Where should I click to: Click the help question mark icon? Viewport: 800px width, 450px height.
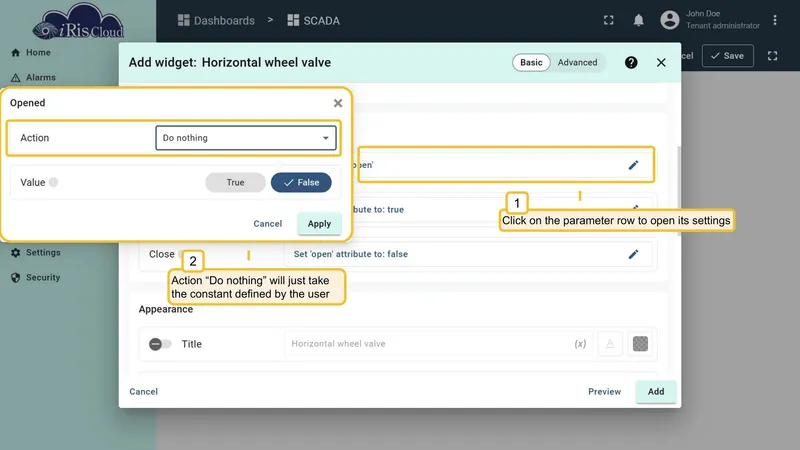(x=631, y=62)
